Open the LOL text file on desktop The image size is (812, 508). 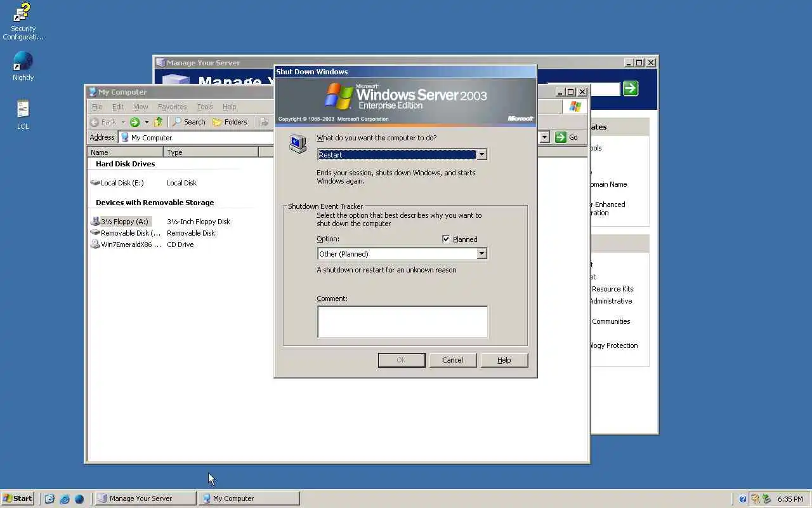[x=23, y=114]
